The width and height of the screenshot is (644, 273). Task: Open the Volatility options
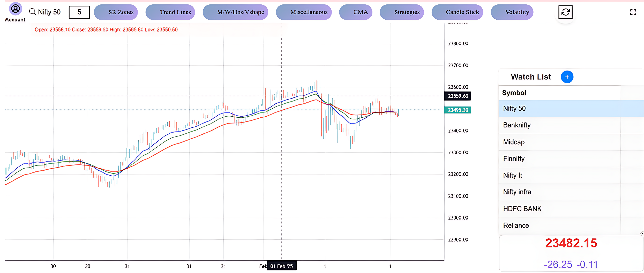click(512, 12)
